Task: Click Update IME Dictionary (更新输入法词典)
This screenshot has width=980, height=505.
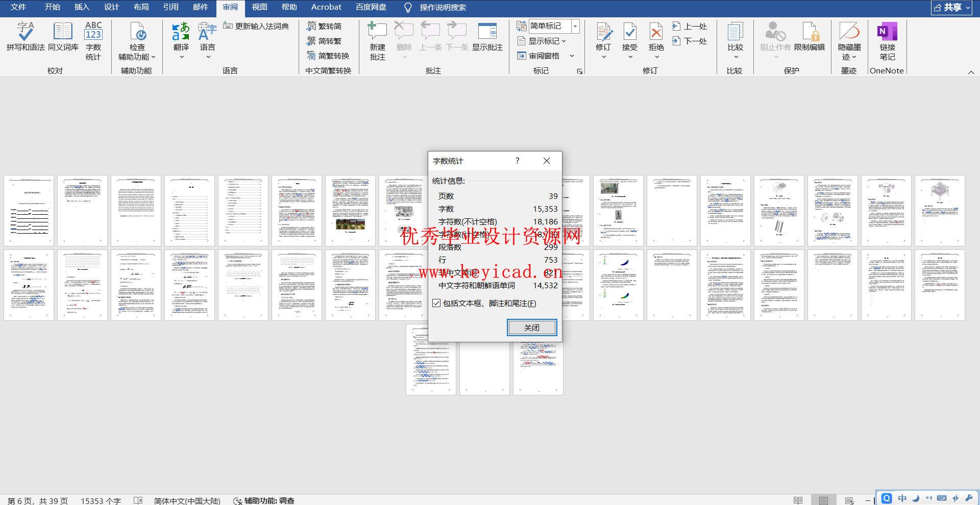Action: click(x=256, y=26)
